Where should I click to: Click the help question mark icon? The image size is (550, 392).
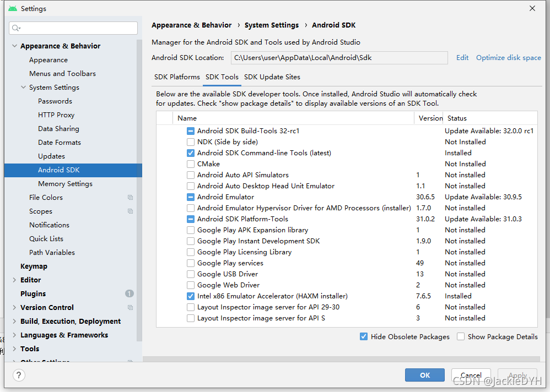[19, 375]
